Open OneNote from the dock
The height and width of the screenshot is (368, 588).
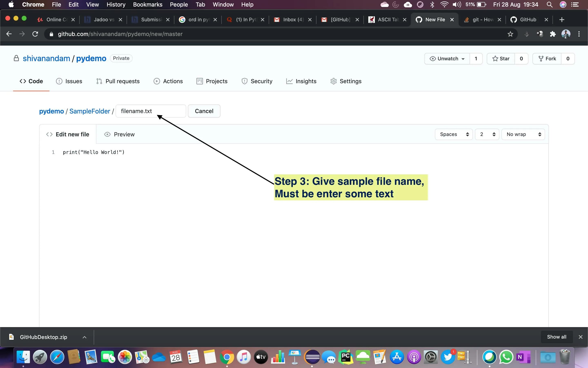pos(523,357)
